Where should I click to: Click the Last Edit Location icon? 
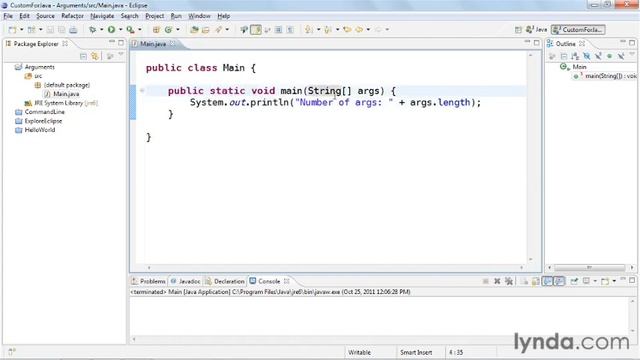pyautogui.click(x=347, y=30)
